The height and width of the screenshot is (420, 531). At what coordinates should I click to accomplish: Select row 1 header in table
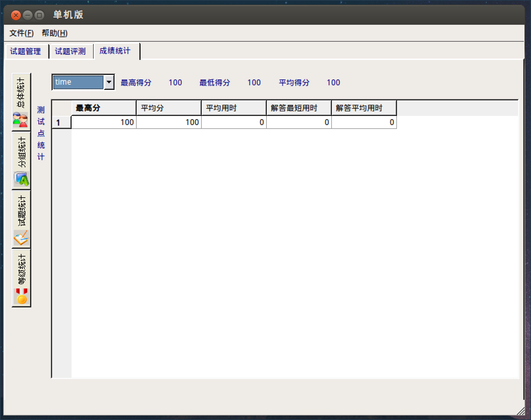tap(61, 122)
